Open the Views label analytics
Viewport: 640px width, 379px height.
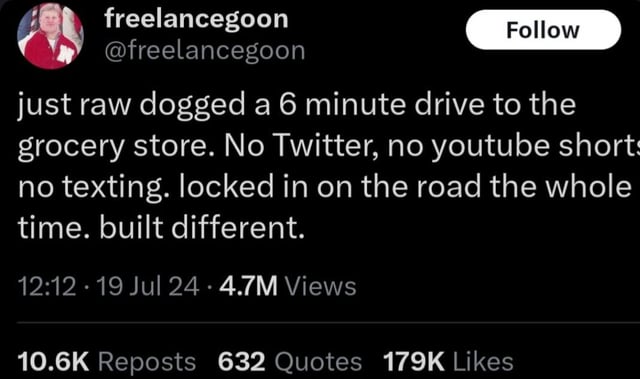point(320,286)
